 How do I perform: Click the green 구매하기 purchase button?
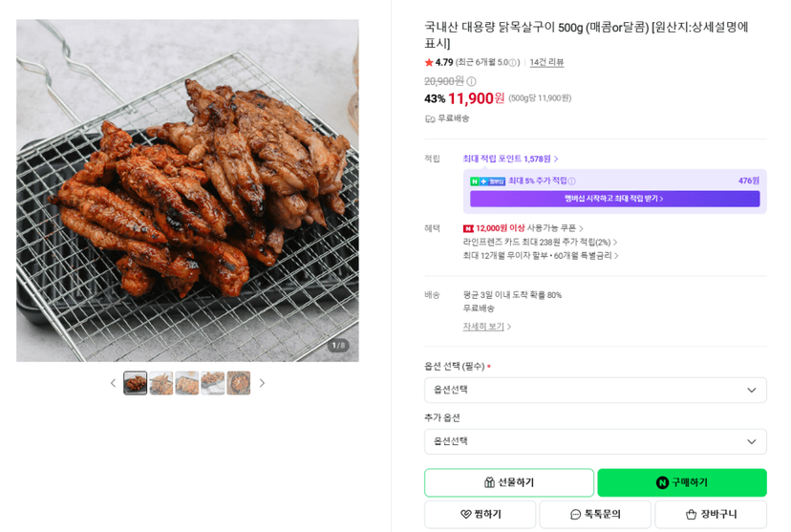click(x=682, y=482)
